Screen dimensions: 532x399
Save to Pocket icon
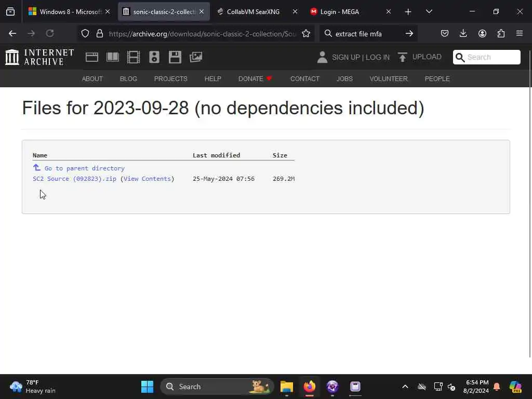[x=445, y=33]
